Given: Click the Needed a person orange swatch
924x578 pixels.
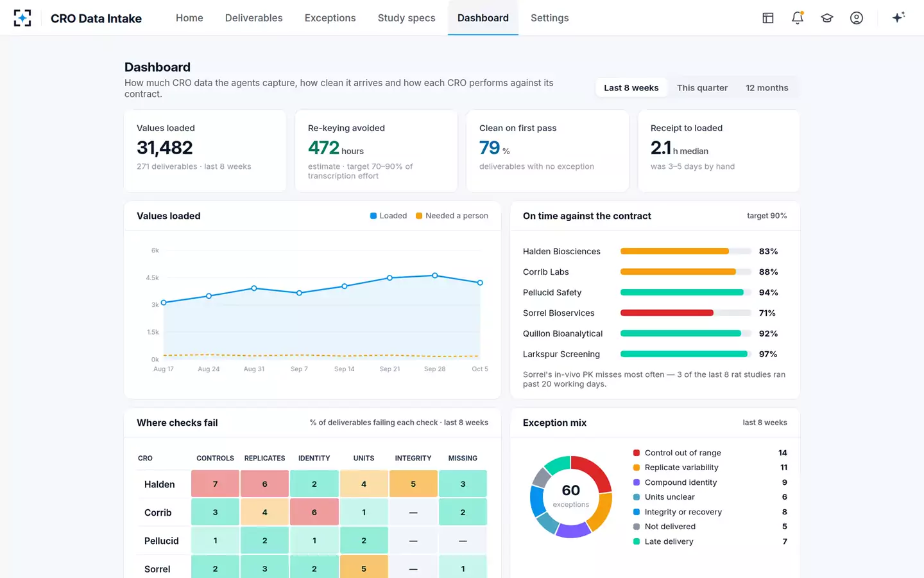Looking at the screenshot, I should click(419, 216).
